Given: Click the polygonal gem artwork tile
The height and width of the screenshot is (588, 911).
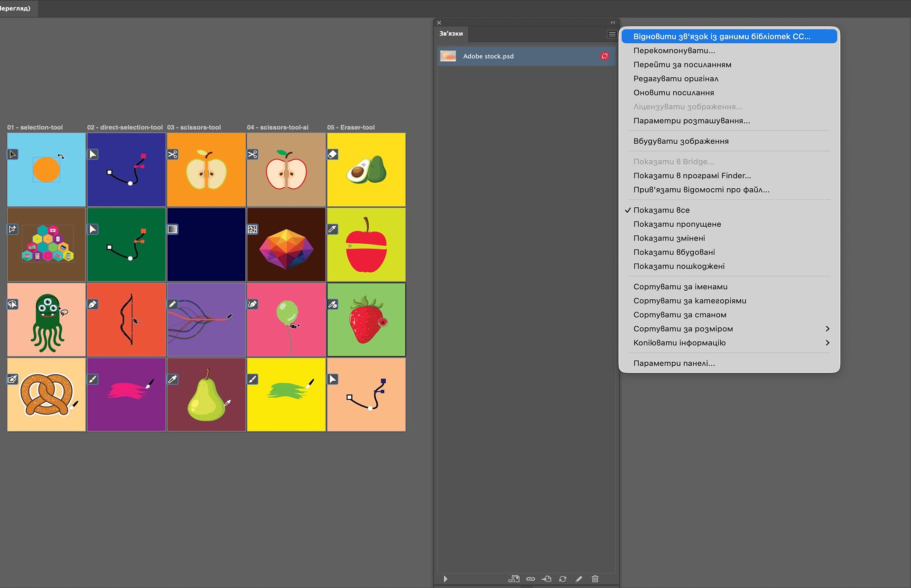Looking at the screenshot, I should pos(286,245).
